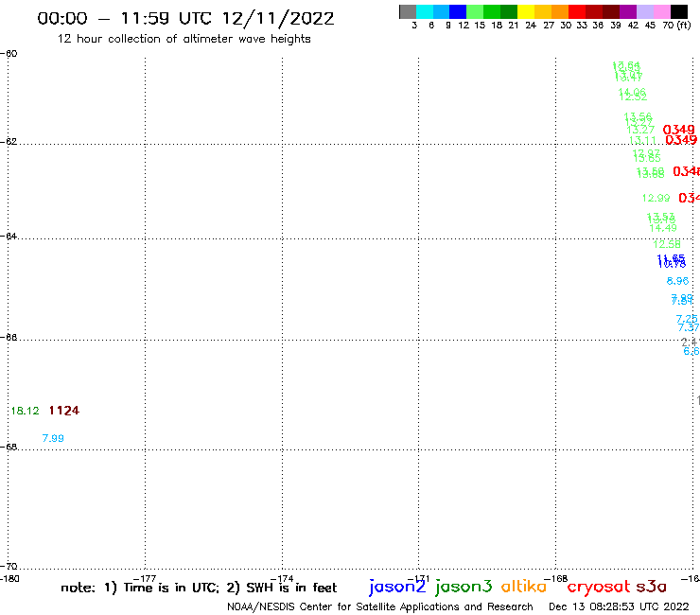Click the legend scale number 24
The height and width of the screenshot is (615, 700).
(x=531, y=26)
